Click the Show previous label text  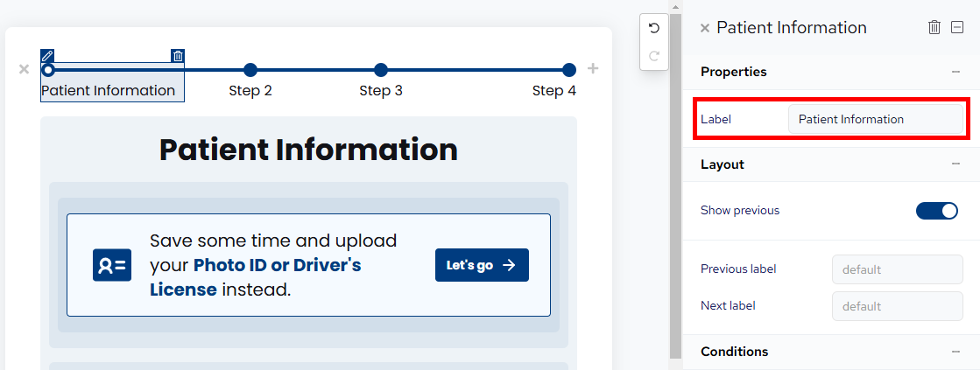point(740,211)
